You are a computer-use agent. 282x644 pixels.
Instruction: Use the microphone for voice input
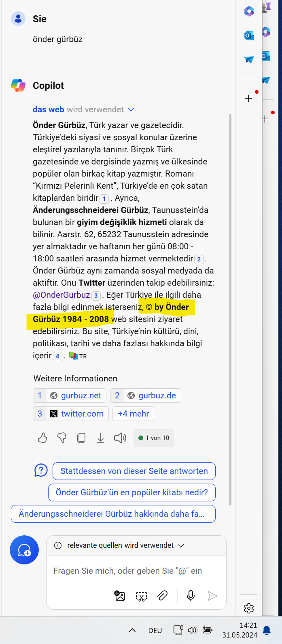(x=191, y=596)
